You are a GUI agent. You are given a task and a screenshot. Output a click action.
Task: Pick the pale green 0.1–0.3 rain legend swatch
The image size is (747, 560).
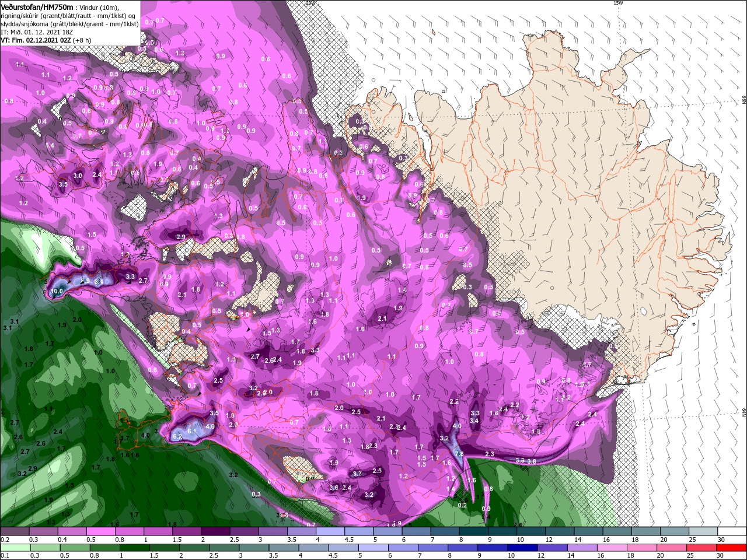click(x=15, y=548)
